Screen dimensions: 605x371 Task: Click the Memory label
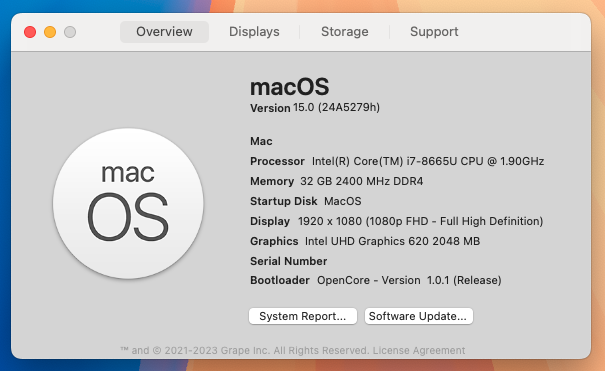(272, 181)
